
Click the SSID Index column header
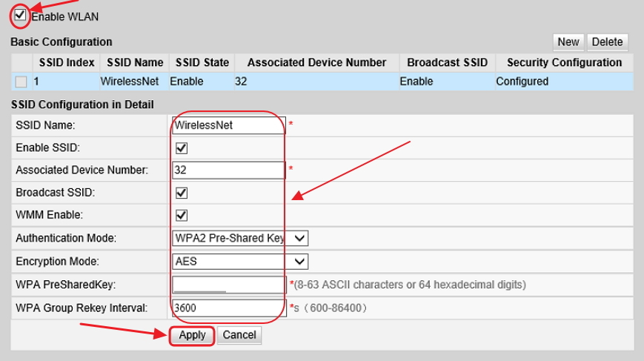67,62
